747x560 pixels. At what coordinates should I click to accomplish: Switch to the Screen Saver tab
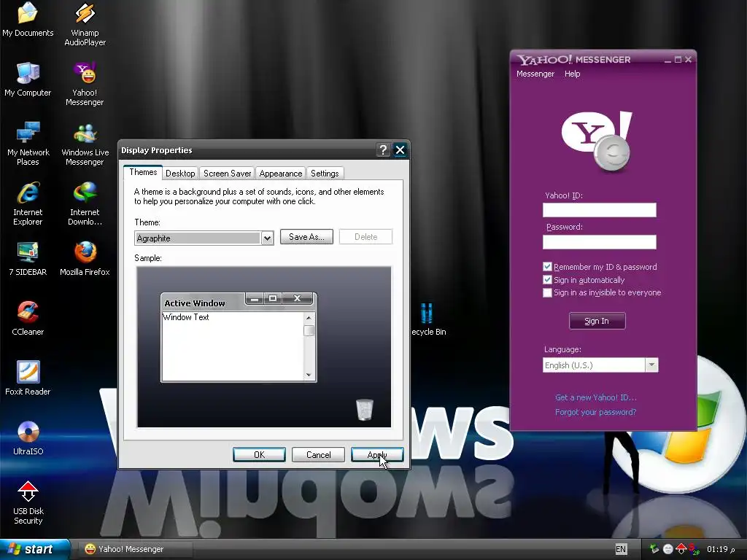pos(228,174)
